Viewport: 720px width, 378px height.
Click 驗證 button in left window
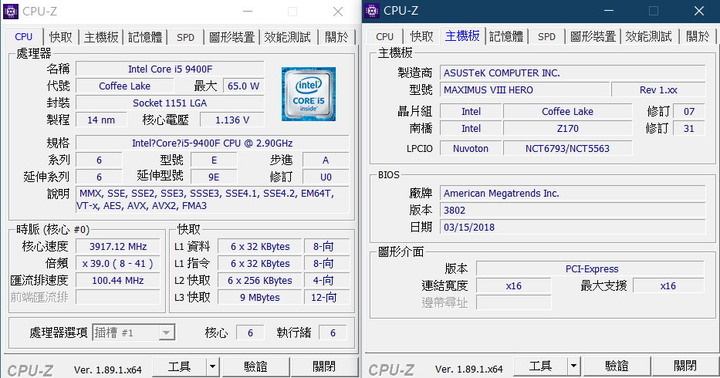(255, 367)
